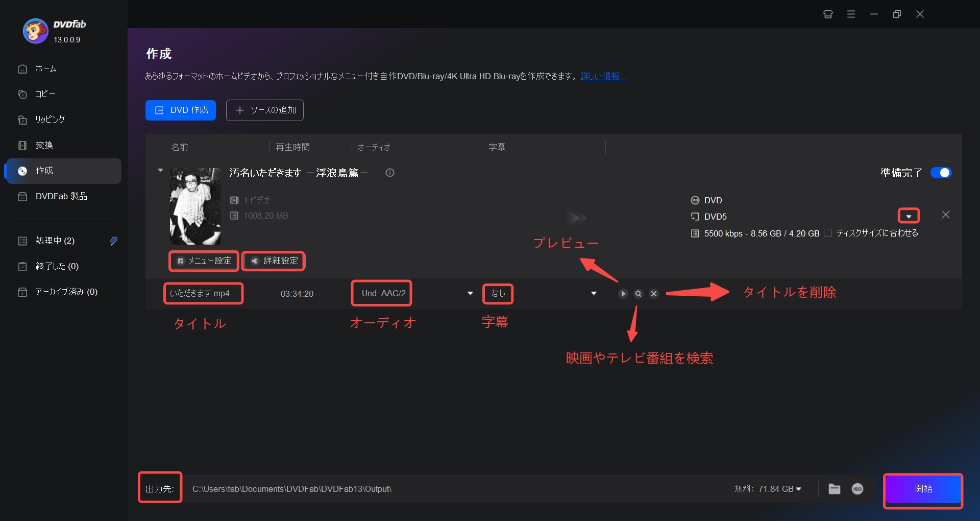Click the ISO output icon

(857, 489)
